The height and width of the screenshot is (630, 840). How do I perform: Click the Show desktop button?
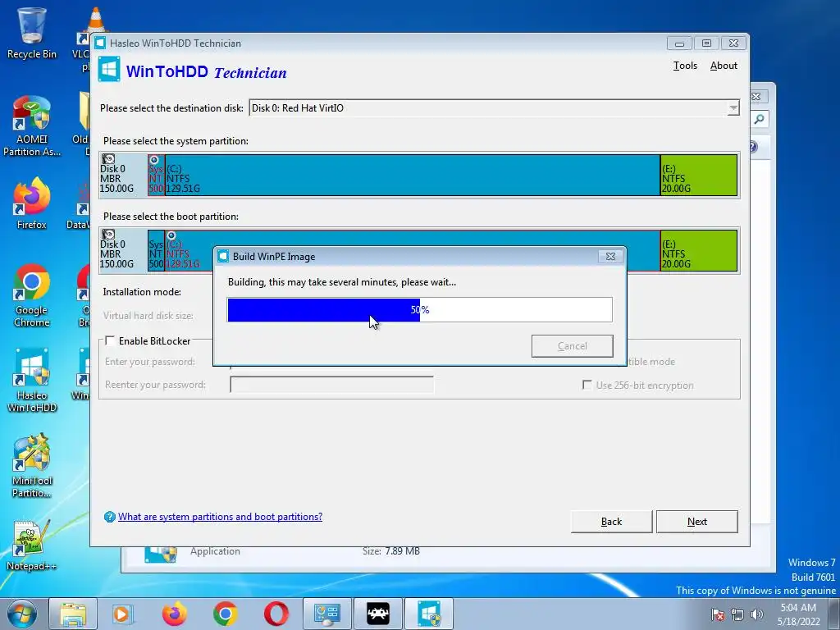pos(834,614)
